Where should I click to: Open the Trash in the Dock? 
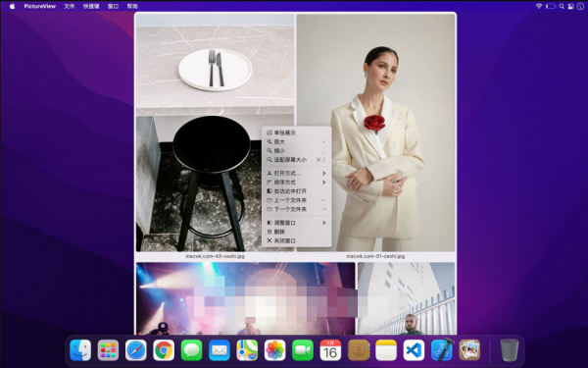pyautogui.click(x=510, y=350)
